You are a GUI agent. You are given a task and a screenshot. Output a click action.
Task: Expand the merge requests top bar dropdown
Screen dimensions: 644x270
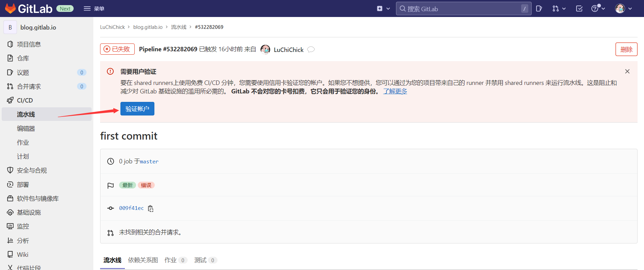pos(559,8)
